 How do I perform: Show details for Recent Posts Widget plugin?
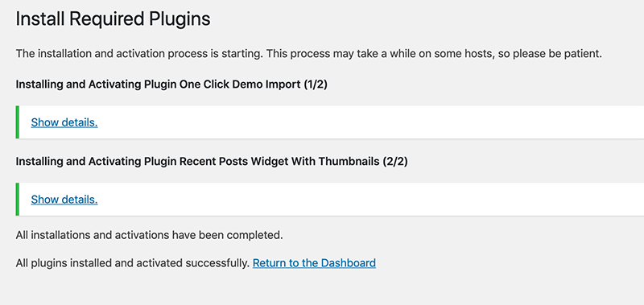coord(64,200)
